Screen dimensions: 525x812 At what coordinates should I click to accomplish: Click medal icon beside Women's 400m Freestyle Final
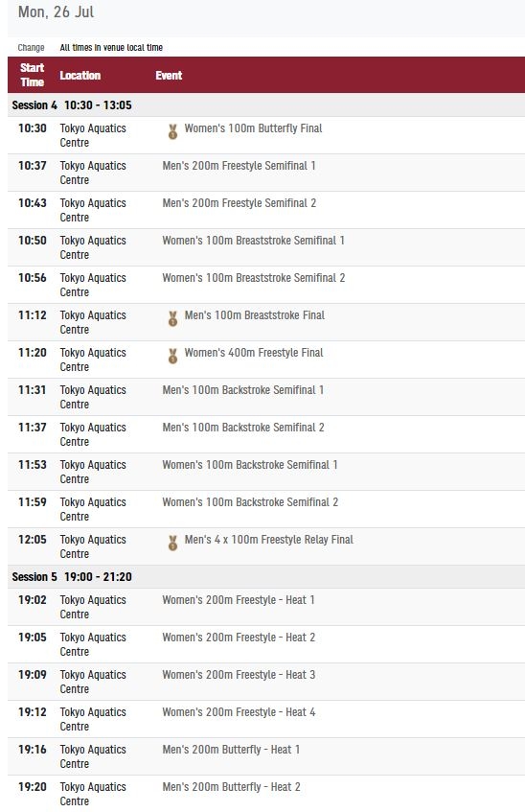click(x=173, y=357)
